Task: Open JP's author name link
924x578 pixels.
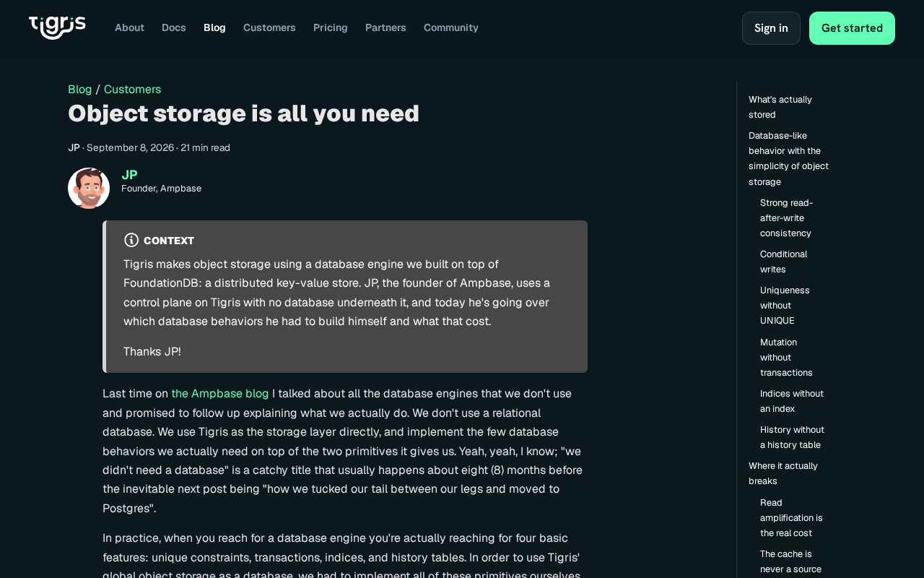Action: click(x=129, y=174)
